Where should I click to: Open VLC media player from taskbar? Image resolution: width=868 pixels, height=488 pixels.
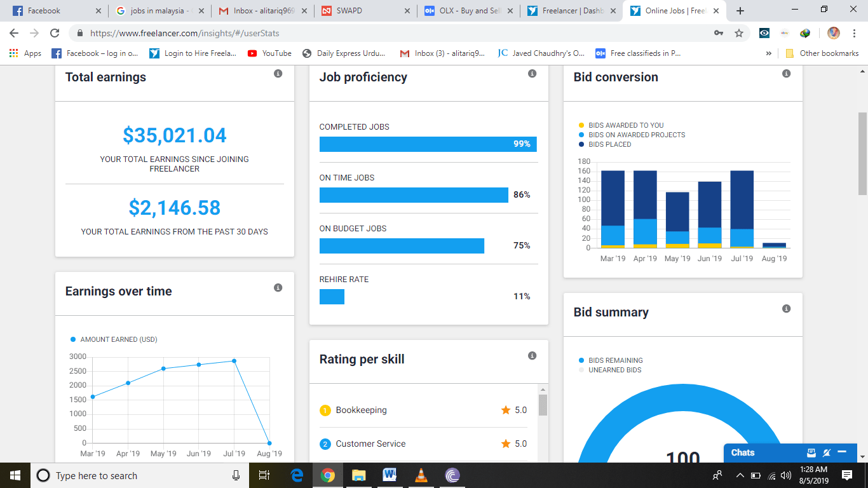coord(421,475)
